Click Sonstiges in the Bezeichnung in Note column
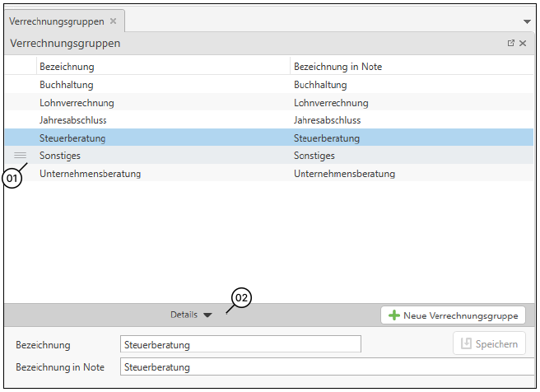The image size is (540, 392). pyautogui.click(x=313, y=156)
